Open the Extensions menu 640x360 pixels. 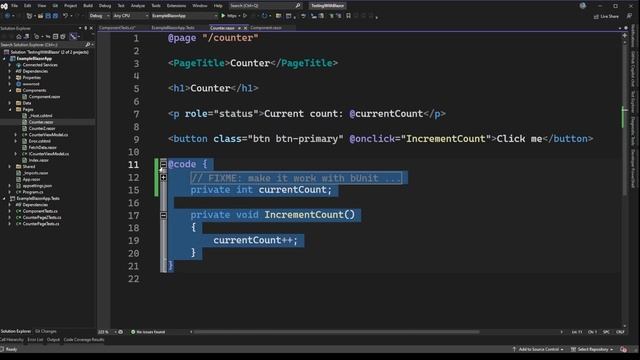(176, 6)
